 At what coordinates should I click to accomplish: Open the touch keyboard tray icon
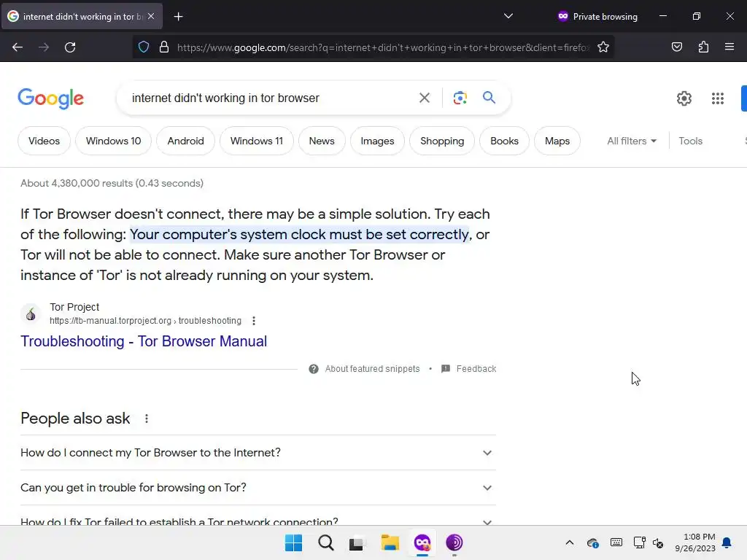616,542
